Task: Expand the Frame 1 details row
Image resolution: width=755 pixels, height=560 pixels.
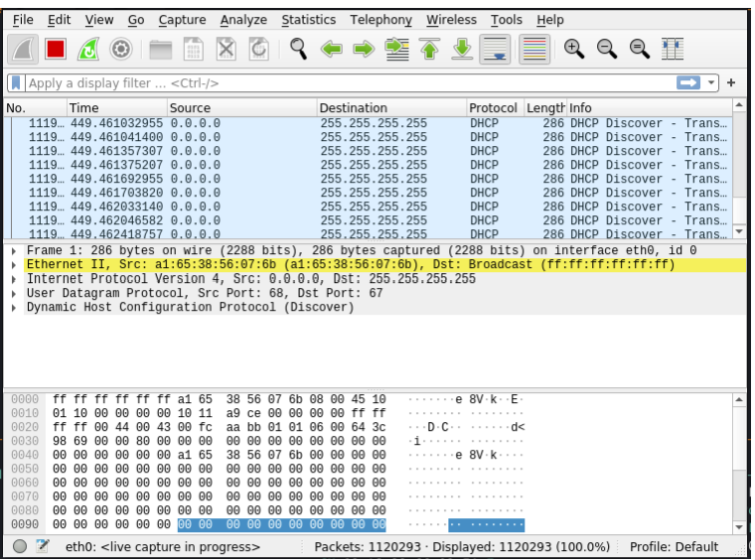Action: (14, 251)
